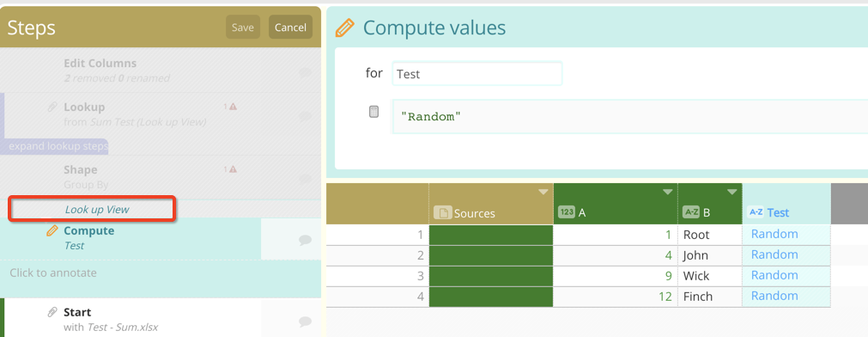This screenshot has width=868, height=337.
Task: Click the 'for' column name field containing Test
Action: pos(477,74)
